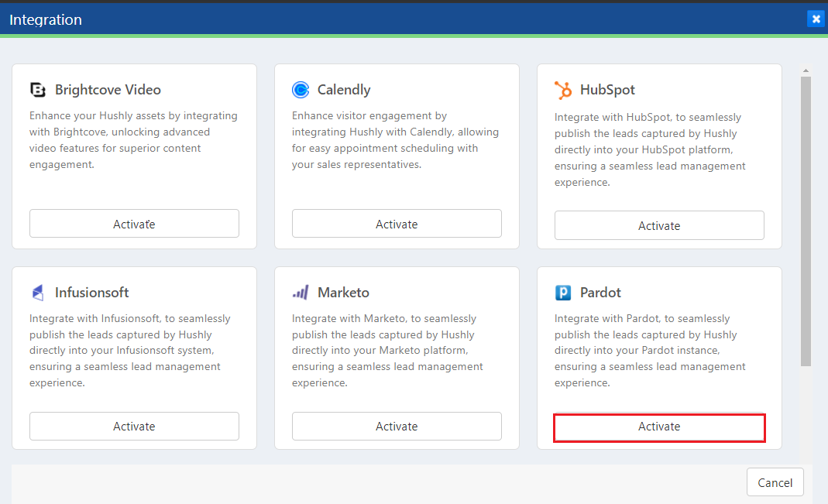828x504 pixels.
Task: Cancel the Integration dialog
Action: pos(775,482)
